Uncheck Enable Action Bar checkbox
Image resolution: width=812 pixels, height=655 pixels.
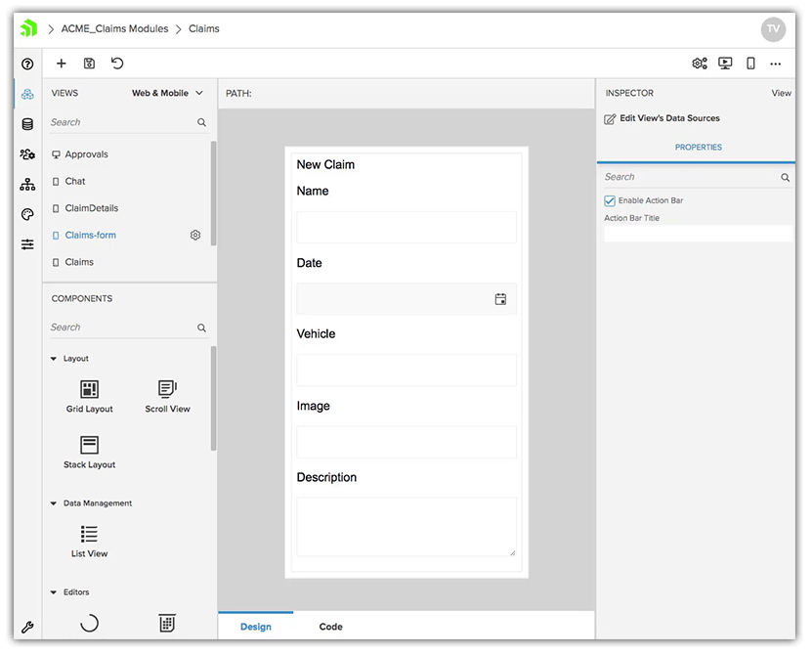pos(610,200)
